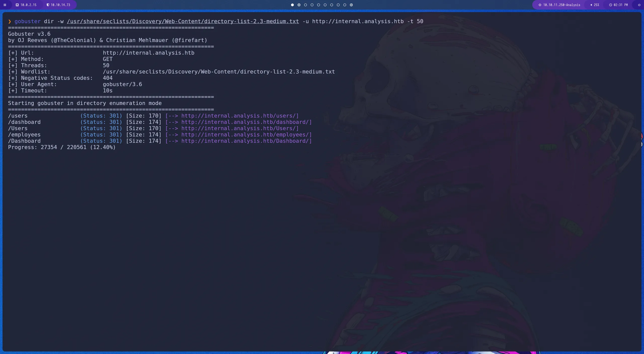
Task: Switch to the second workspace indicator dot
Action: coord(299,5)
